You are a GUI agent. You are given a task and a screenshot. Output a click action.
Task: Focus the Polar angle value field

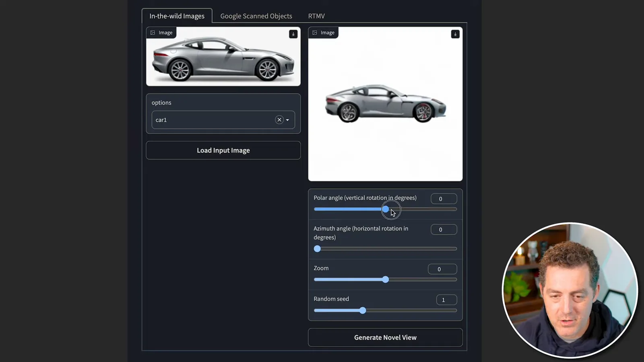click(x=444, y=199)
